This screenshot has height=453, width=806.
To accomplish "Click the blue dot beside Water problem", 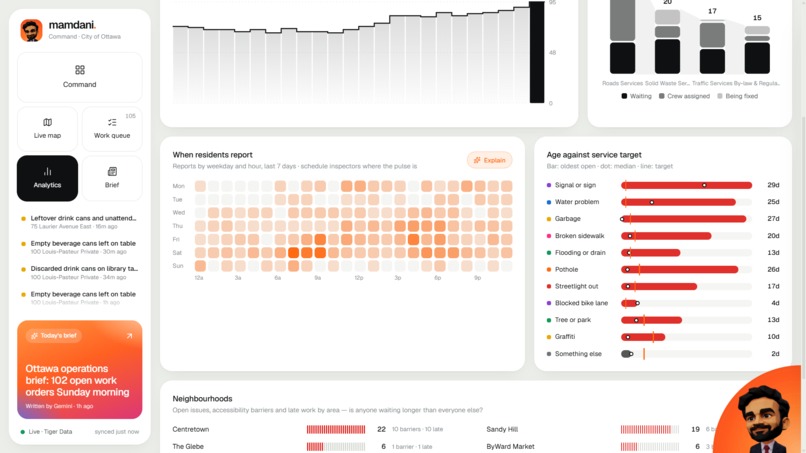I will point(549,202).
